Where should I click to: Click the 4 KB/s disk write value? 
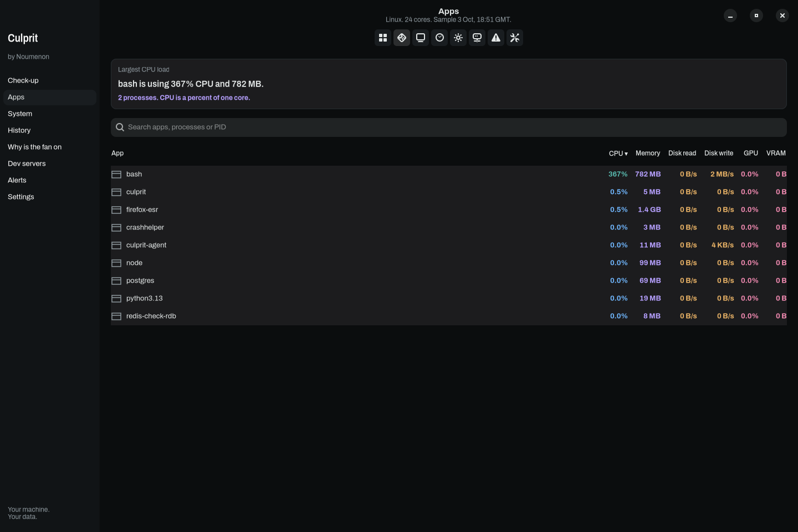coord(723,245)
